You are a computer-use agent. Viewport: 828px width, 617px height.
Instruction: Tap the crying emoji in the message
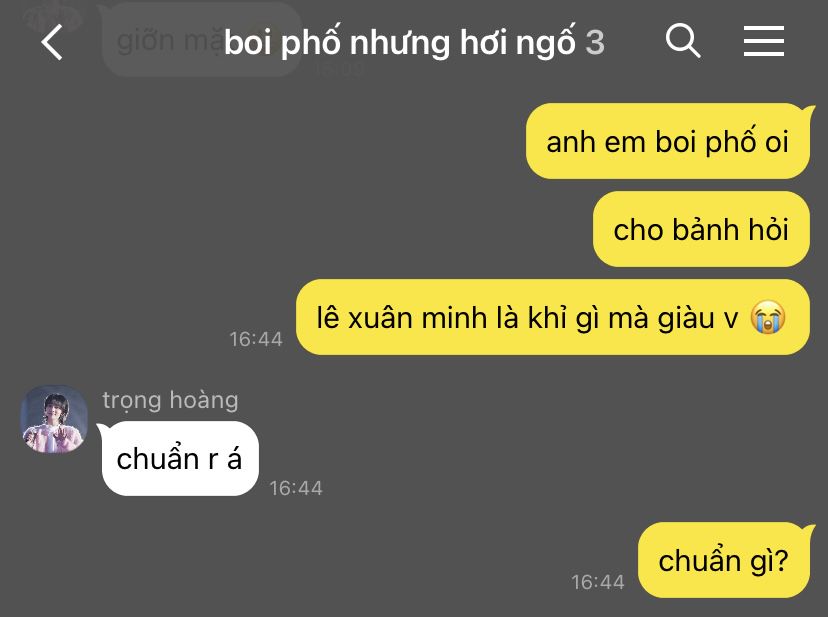coord(768,317)
